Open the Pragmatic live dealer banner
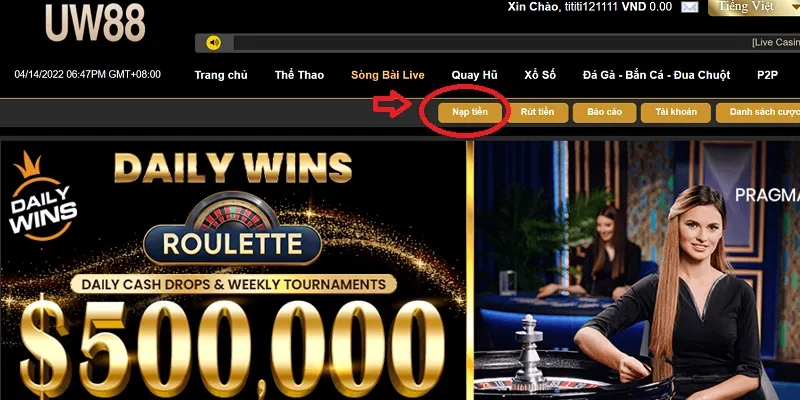Screen dimensions: 800x400 [637, 270]
